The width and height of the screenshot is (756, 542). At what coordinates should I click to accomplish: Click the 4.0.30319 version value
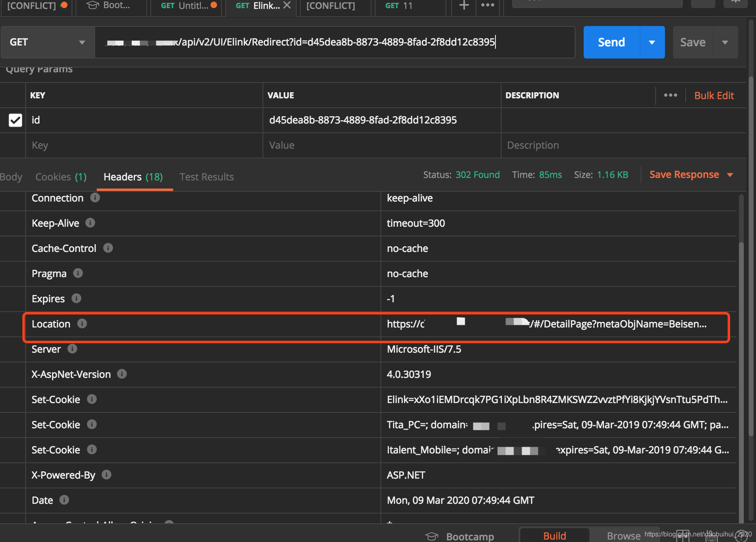point(409,375)
